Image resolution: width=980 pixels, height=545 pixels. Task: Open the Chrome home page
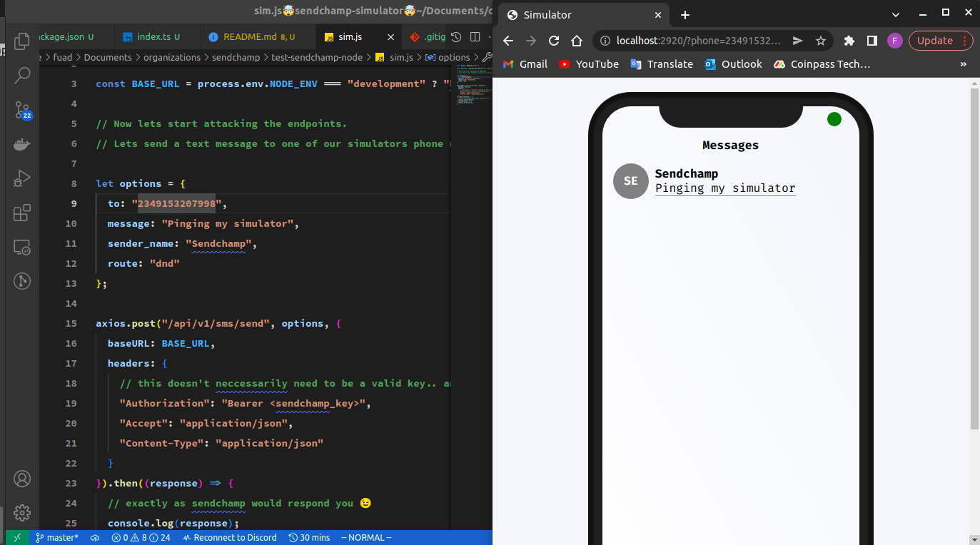[x=577, y=41]
